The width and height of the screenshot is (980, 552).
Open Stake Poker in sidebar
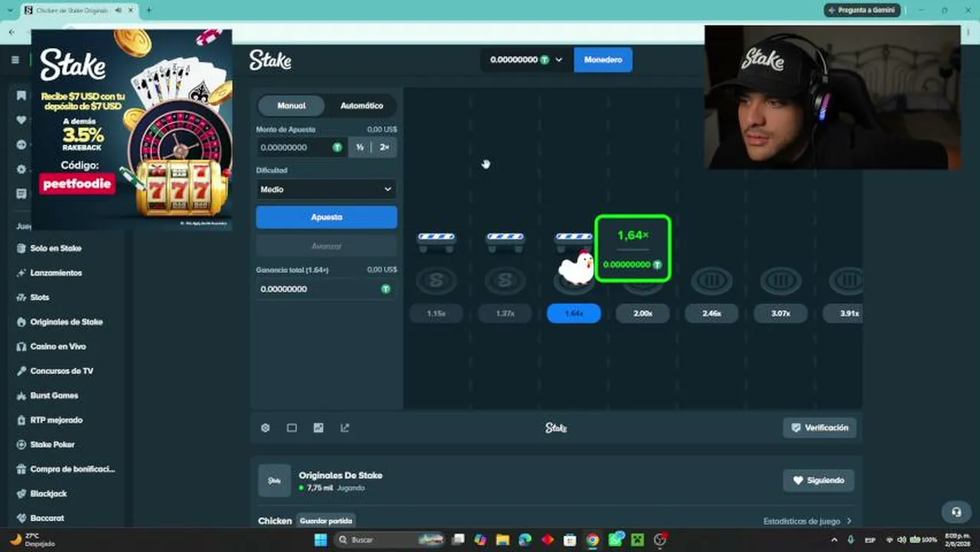(52, 445)
